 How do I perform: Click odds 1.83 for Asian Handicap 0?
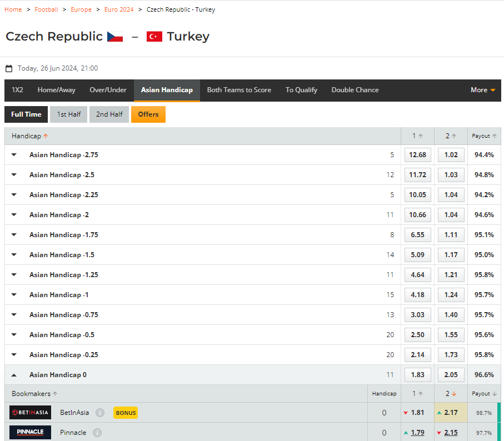pyautogui.click(x=417, y=375)
